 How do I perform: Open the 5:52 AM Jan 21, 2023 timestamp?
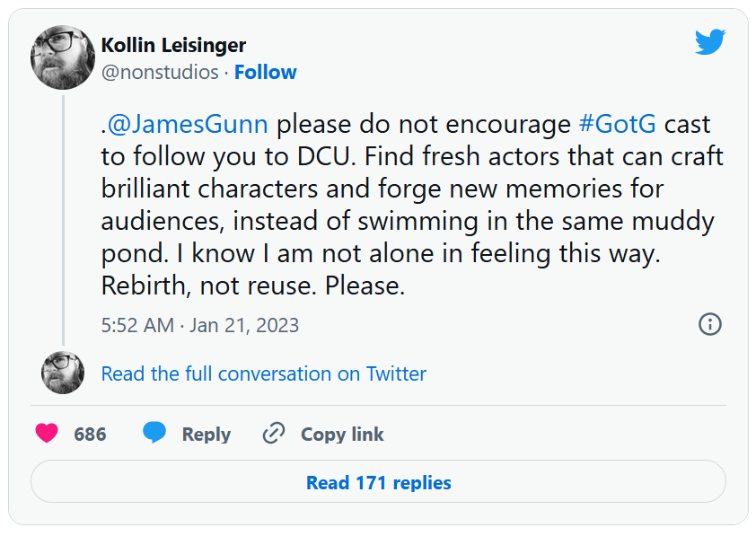tap(200, 325)
